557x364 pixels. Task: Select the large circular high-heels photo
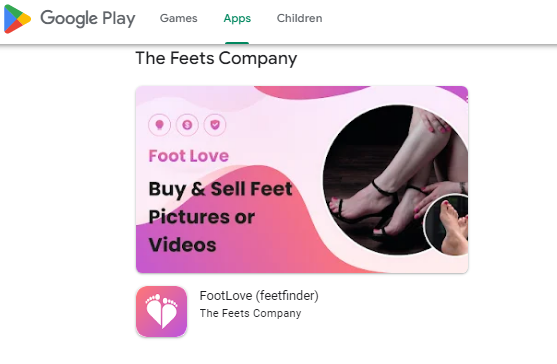point(395,180)
